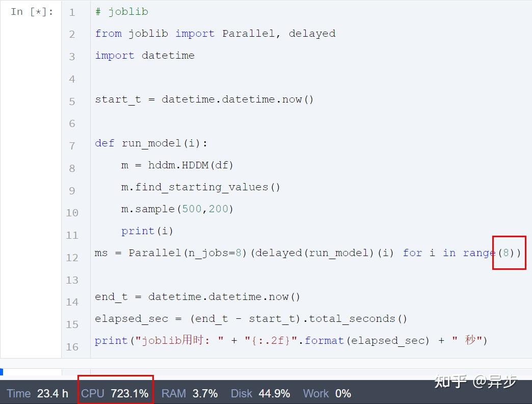
Task: Click the comment line '# joblib'
Action: click(121, 12)
